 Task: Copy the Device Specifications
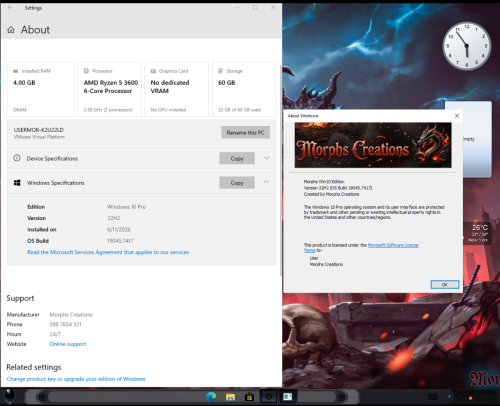tap(237, 158)
